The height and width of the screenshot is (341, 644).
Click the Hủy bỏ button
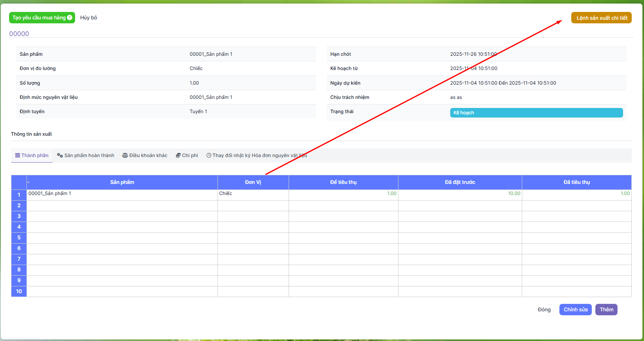coord(89,18)
